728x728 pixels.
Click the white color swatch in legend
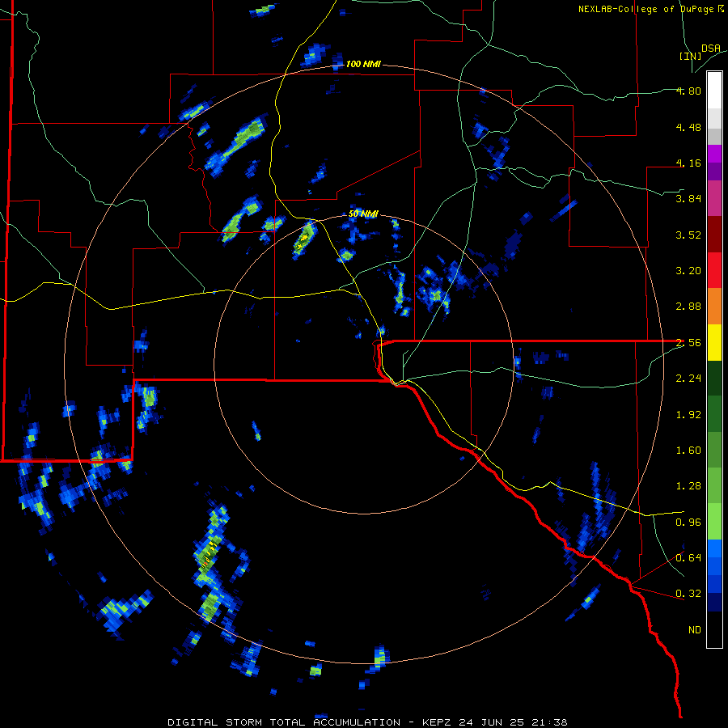click(x=714, y=91)
